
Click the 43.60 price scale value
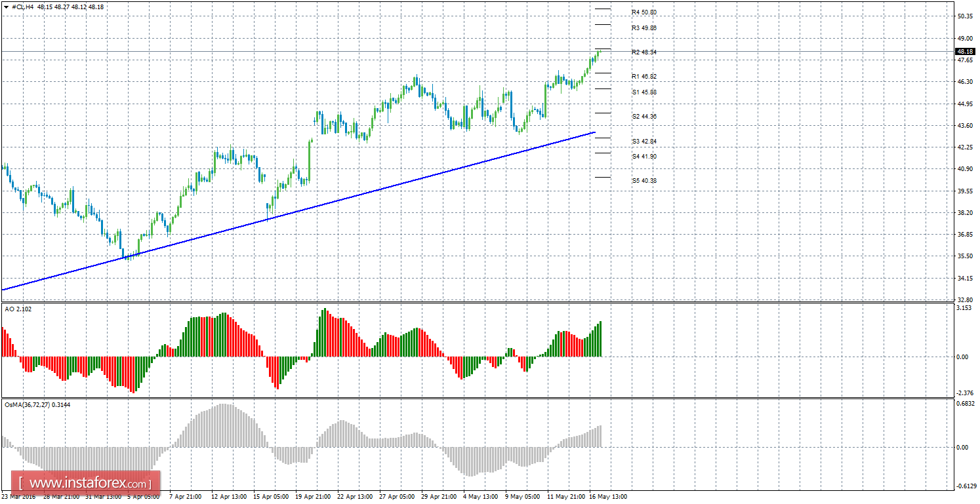pyautogui.click(x=964, y=126)
